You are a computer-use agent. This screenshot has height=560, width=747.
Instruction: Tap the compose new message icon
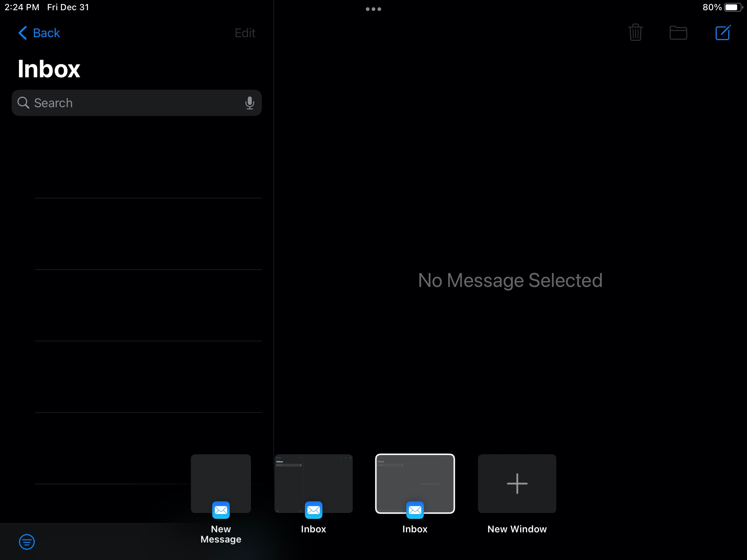point(723,33)
